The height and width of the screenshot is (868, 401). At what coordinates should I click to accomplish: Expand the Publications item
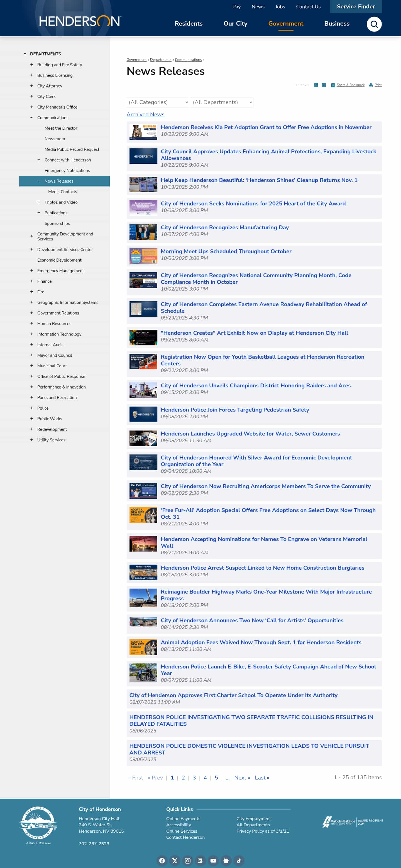[x=39, y=213]
